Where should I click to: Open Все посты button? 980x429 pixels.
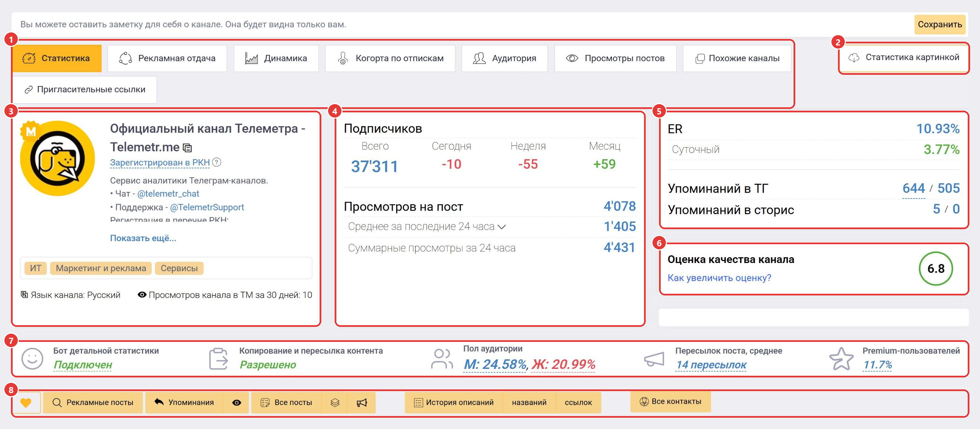[x=286, y=402]
